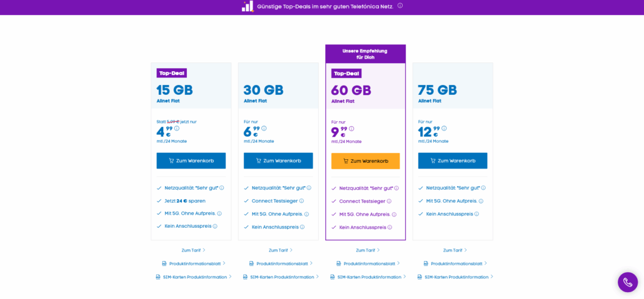Click Kein Anschlusspreis info icon in 30 GB card

(302, 227)
